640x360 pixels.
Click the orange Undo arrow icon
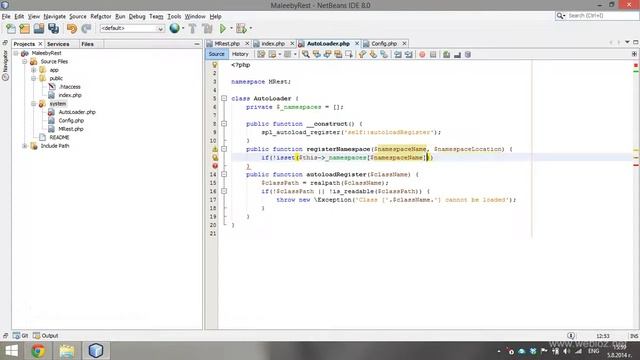tap(72, 29)
